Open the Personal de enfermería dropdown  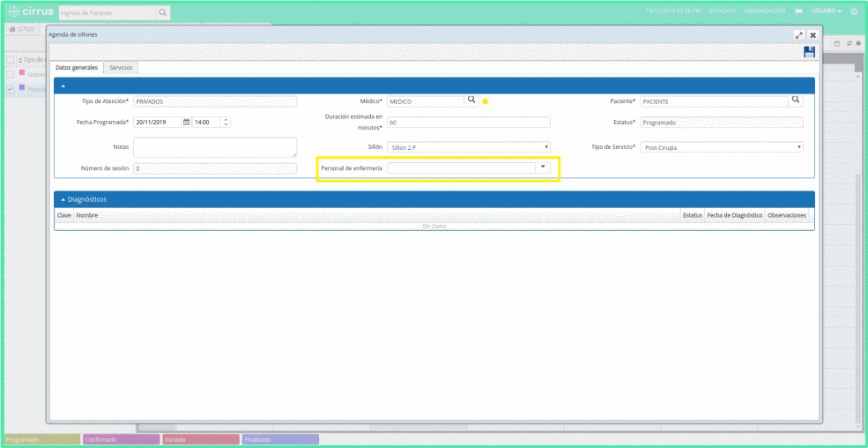pyautogui.click(x=543, y=168)
